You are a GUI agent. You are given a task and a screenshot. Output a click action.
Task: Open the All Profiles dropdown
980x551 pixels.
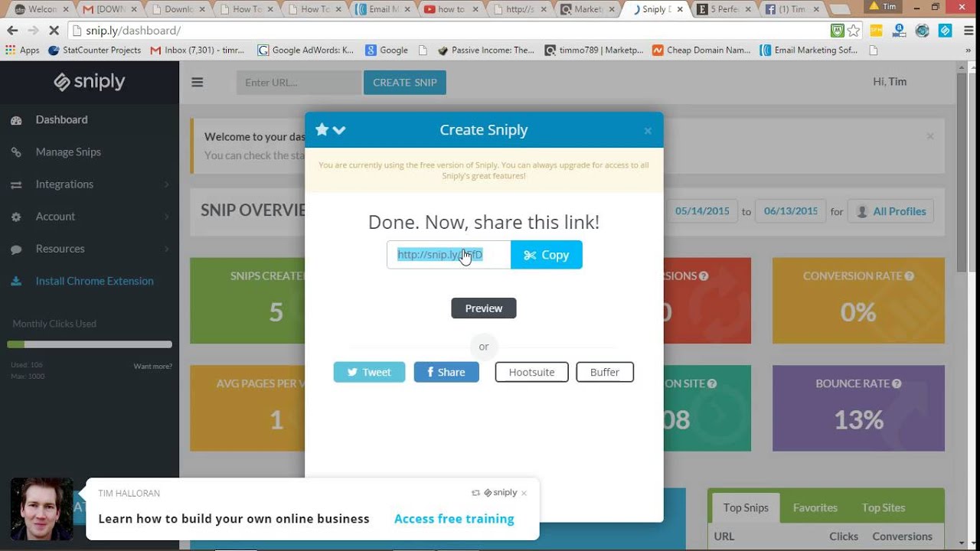point(890,211)
